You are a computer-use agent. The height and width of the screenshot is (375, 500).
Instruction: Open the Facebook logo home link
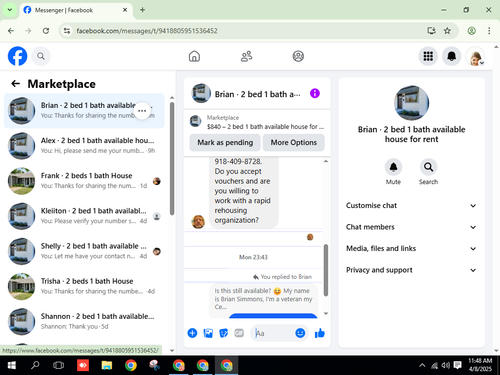17,56
